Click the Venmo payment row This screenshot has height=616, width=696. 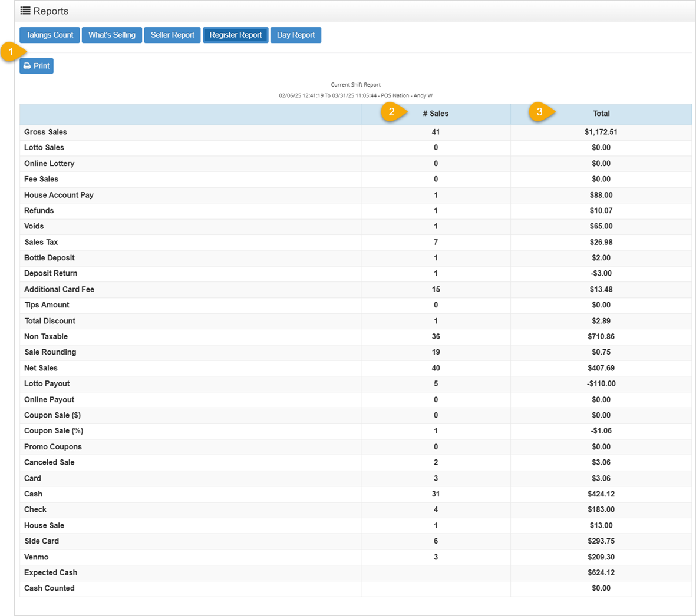pos(177,557)
